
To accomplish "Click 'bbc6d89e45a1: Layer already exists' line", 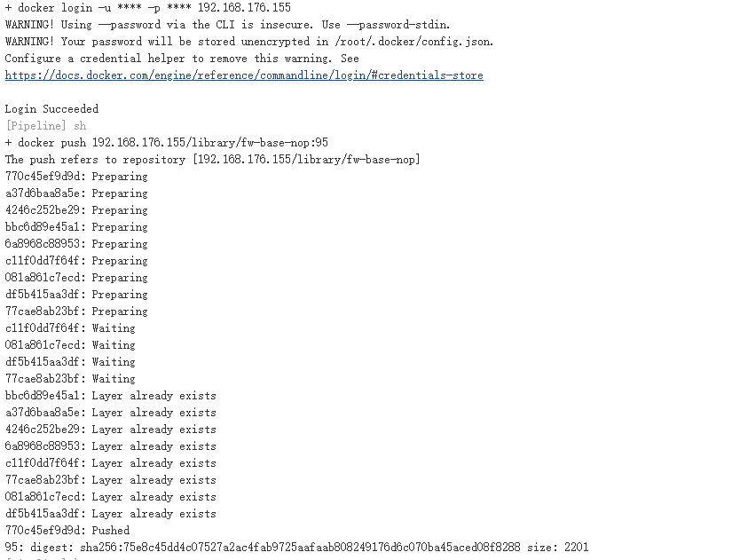I will [110, 396].
